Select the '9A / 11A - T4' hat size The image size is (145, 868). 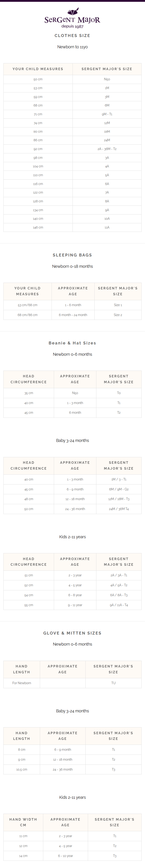(119, 605)
